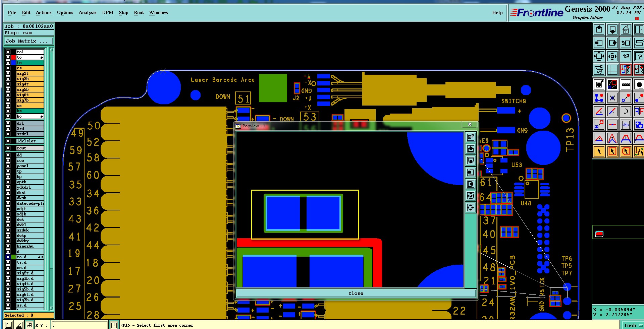Click the pan up icon in main toolbar
Screen dimensions: 644x329
pyautogui.click(x=599, y=29)
